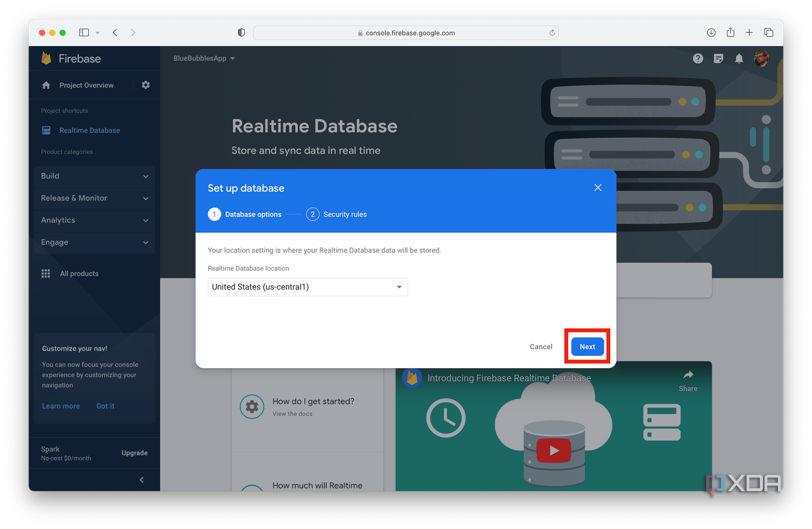Open the help question mark icon
This screenshot has height=529, width=812.
pos(698,59)
